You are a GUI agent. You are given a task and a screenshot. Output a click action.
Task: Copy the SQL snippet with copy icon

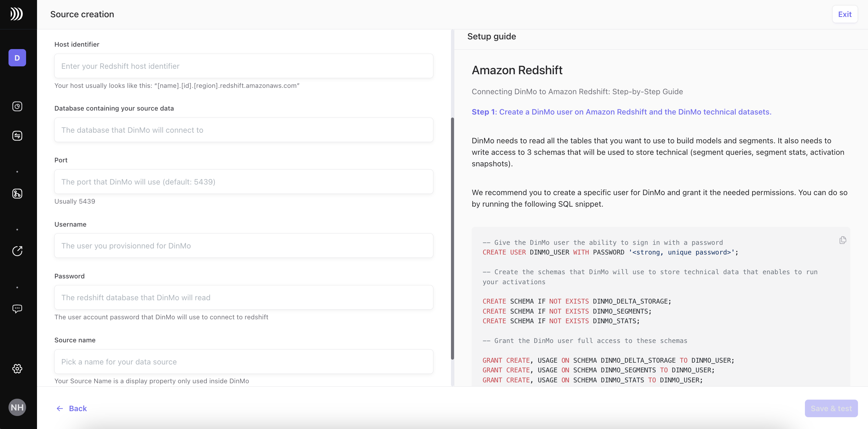pos(843,240)
